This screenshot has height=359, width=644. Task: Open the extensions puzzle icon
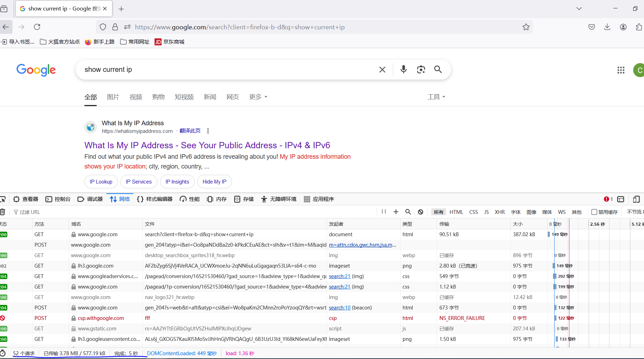coord(639,27)
